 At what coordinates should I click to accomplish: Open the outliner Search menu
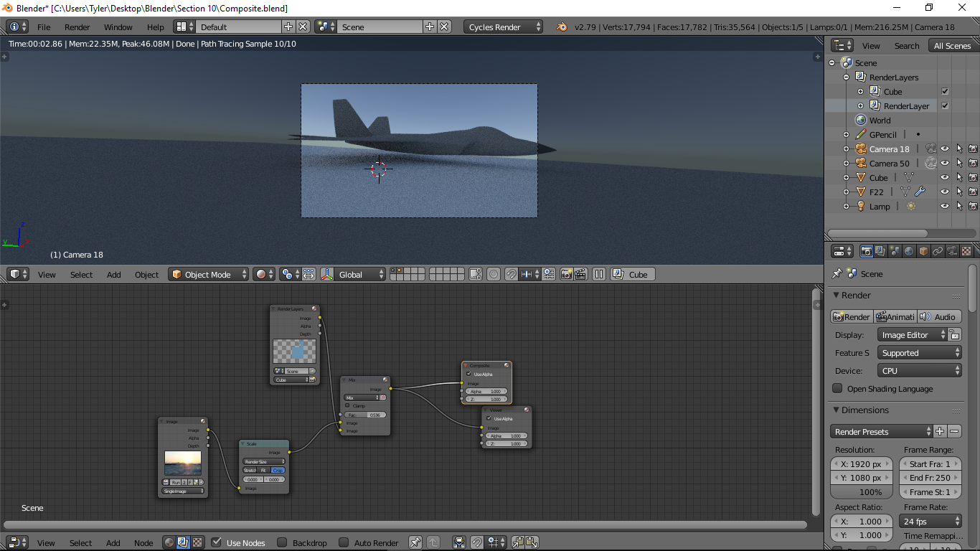pos(907,45)
